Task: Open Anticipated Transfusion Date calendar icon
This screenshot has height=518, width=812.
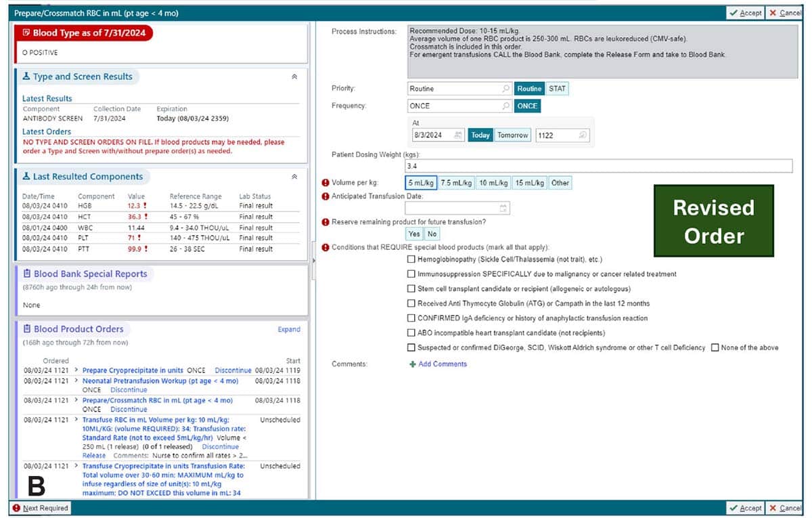Action: [x=503, y=209]
